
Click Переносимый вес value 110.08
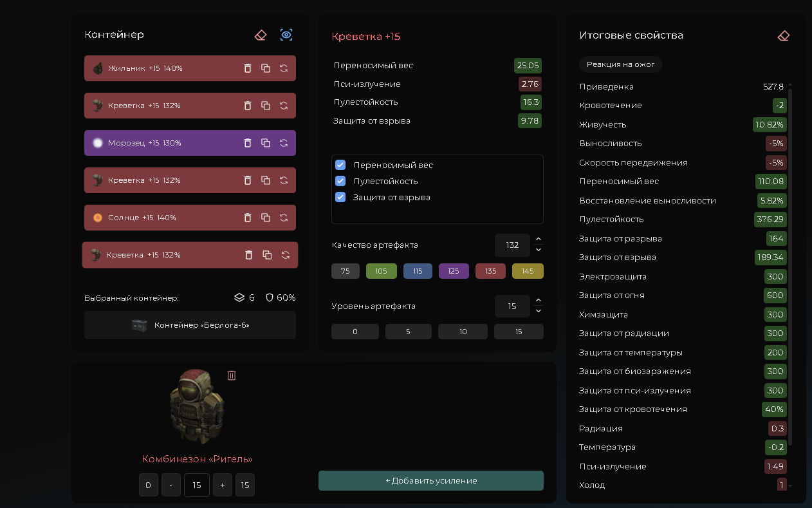771,182
